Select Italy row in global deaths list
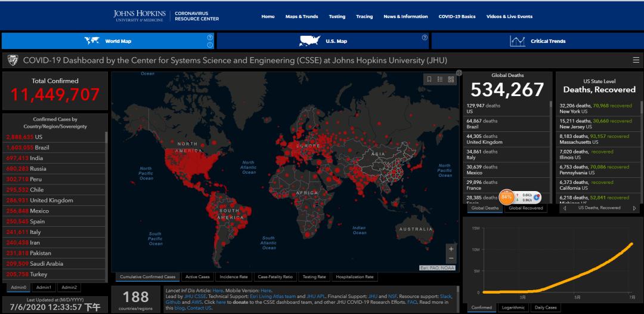Screen dimensions: 644x314 click(x=507, y=155)
